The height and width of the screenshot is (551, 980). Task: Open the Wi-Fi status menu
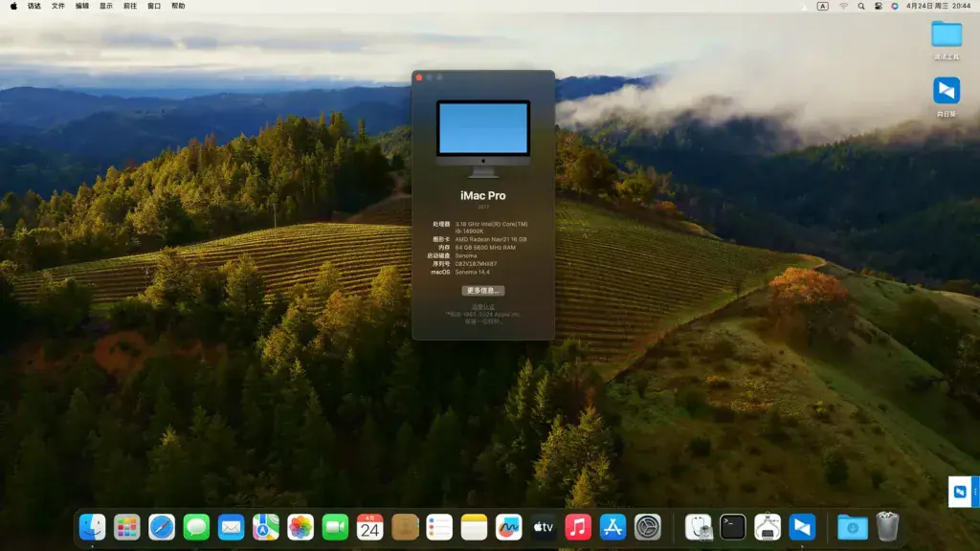(844, 7)
